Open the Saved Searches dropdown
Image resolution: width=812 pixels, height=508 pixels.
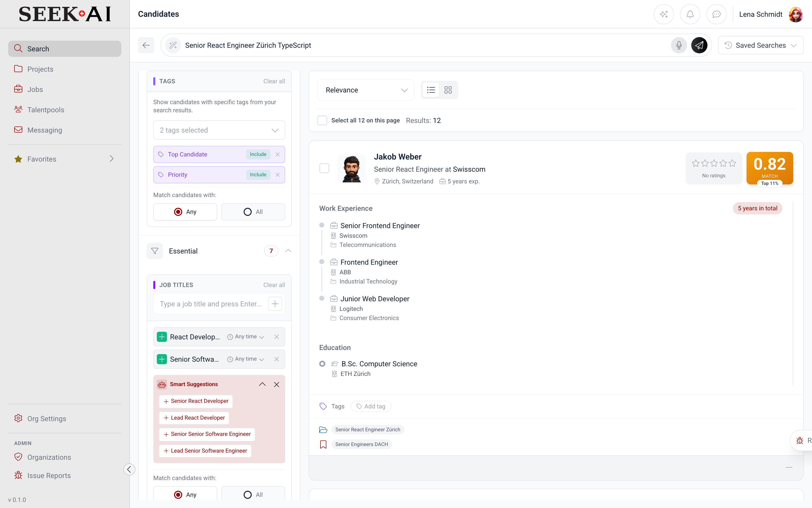(x=760, y=45)
